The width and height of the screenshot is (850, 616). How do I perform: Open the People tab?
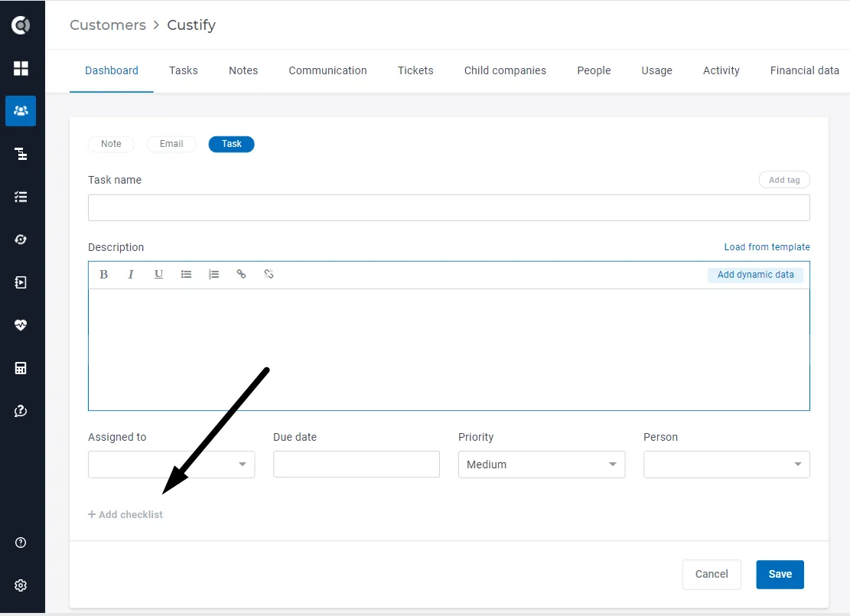[594, 70]
